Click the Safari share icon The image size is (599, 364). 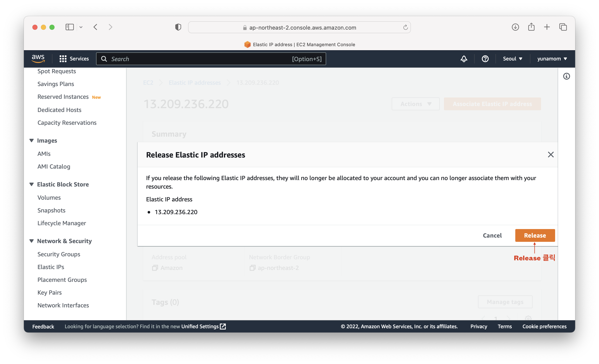531,27
